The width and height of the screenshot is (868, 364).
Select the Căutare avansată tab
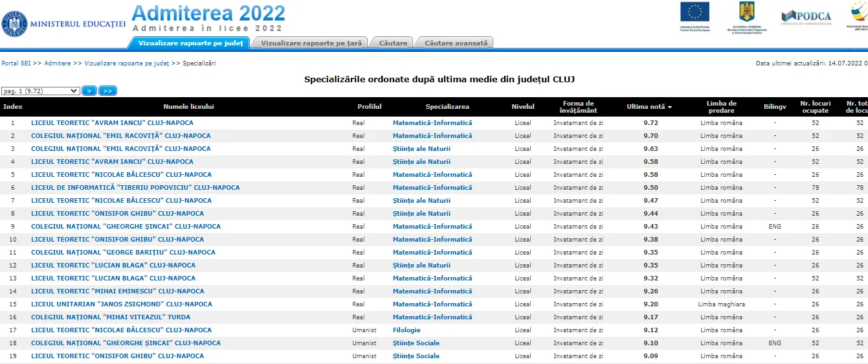pos(456,43)
